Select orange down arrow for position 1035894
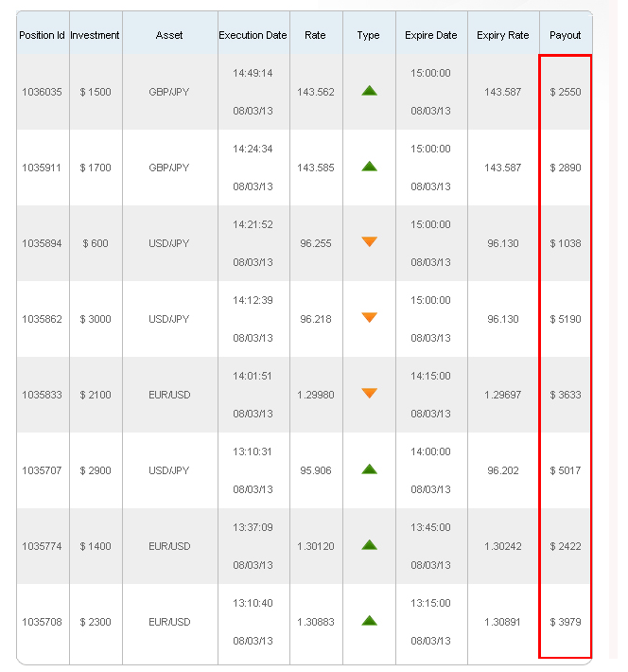628x672 pixels. [369, 242]
